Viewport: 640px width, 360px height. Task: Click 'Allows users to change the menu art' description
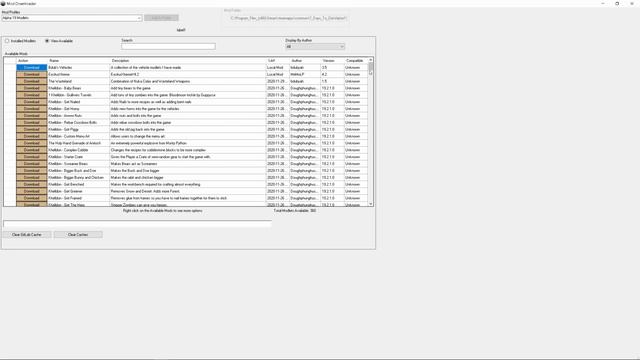coord(188,136)
